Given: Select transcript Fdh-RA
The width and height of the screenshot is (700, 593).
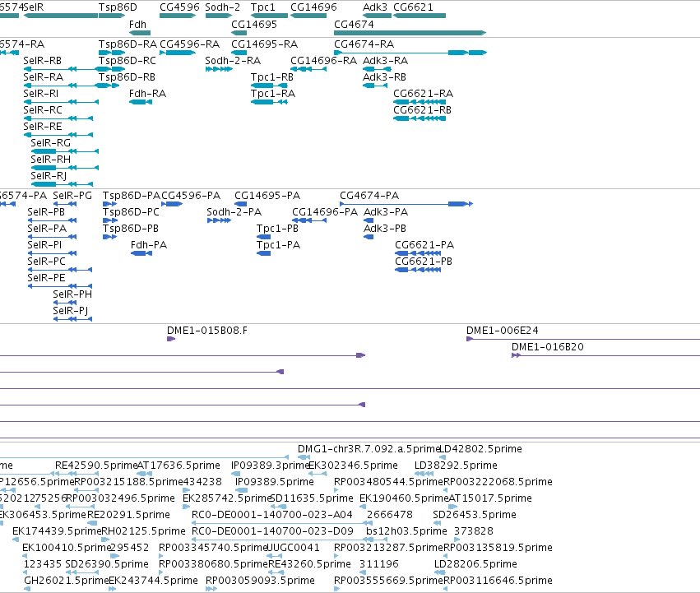Looking at the screenshot, I should [x=147, y=94].
